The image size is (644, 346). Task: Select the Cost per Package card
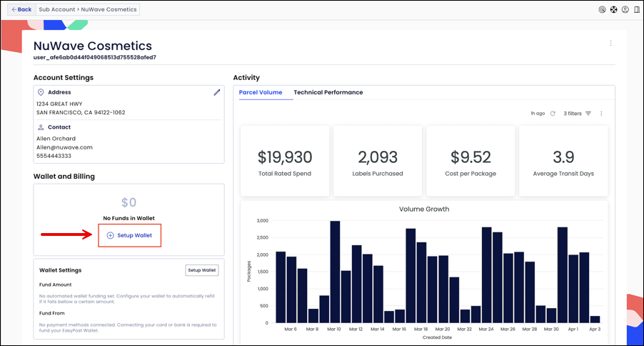[x=471, y=161]
